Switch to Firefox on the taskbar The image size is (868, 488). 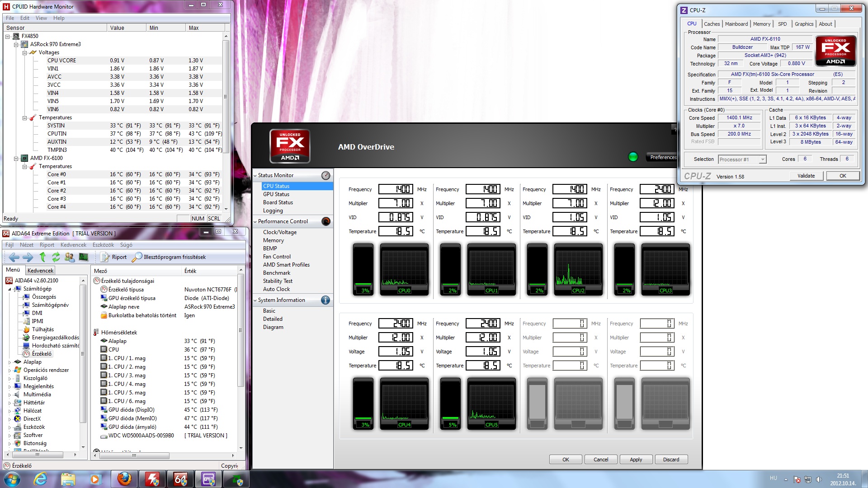(124, 479)
